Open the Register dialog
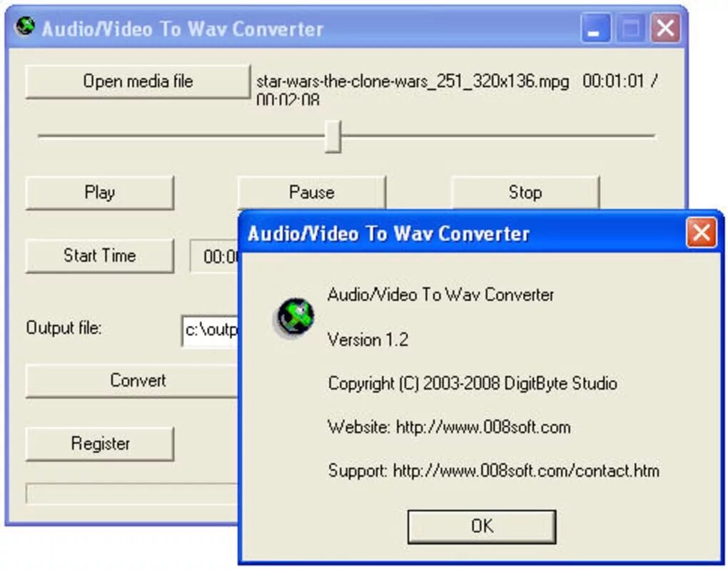728x570 pixels. pyautogui.click(x=100, y=444)
